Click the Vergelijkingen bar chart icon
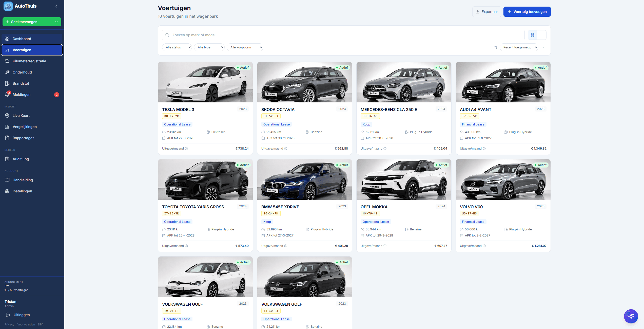This screenshot has width=644, height=329. [7, 127]
